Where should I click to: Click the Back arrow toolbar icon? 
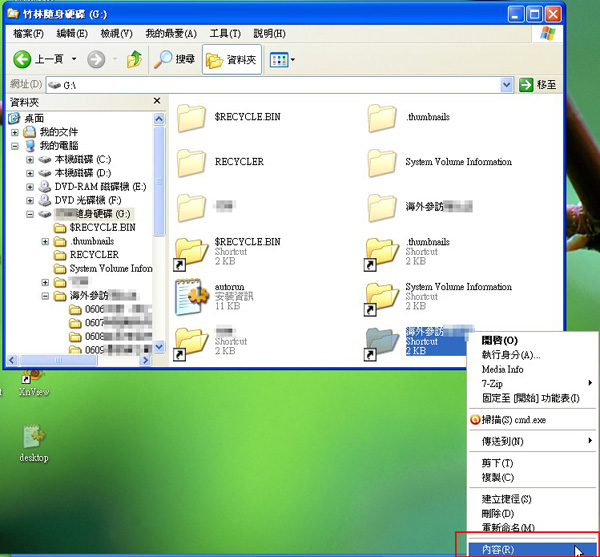click(x=22, y=59)
